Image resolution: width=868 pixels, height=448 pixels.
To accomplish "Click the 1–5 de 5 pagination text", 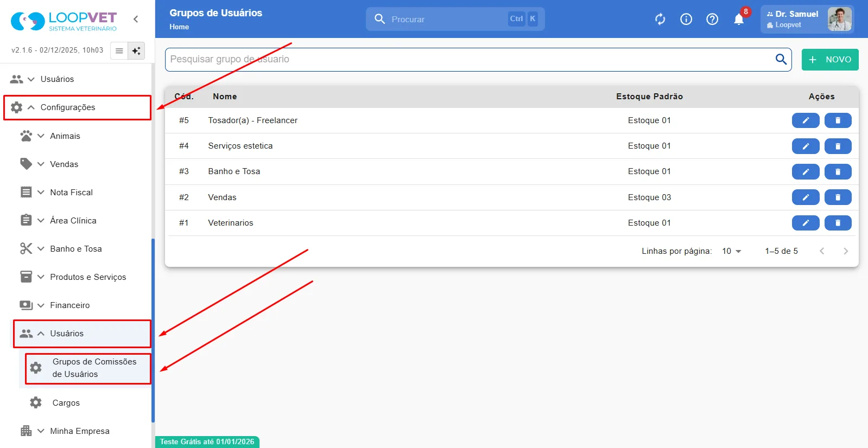I will 781,251.
